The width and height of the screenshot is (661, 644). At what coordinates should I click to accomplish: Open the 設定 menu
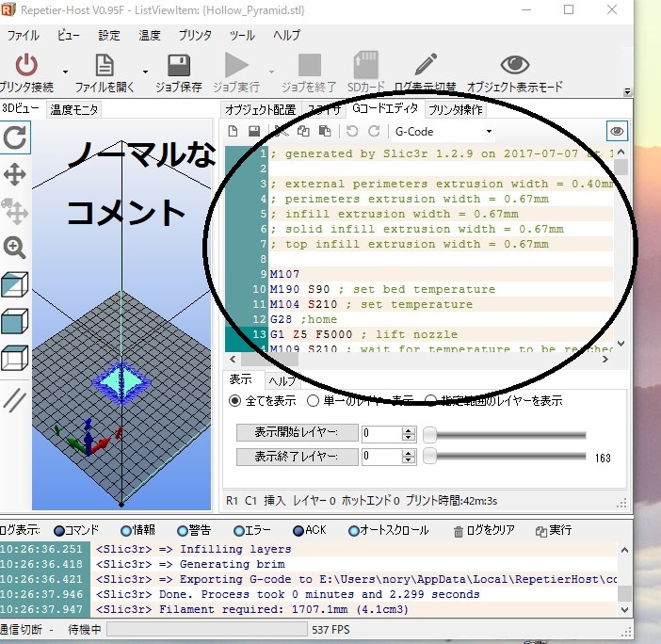[109, 35]
